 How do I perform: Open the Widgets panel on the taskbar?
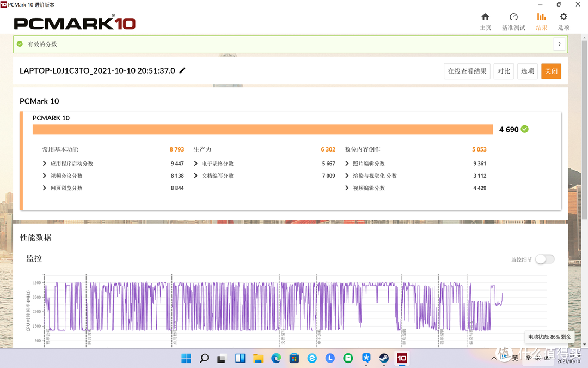[240, 358]
